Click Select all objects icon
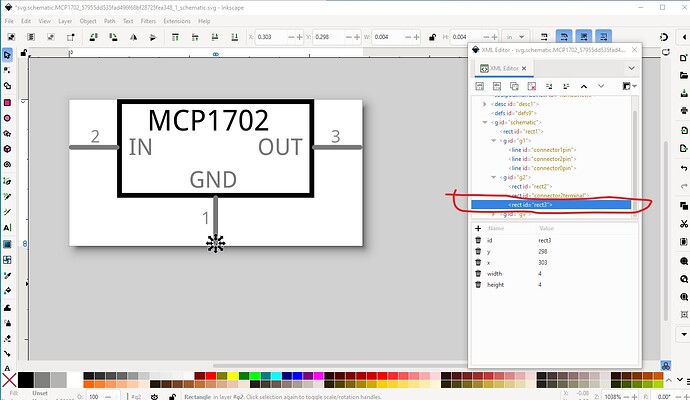690x400 pixels. click(11, 37)
